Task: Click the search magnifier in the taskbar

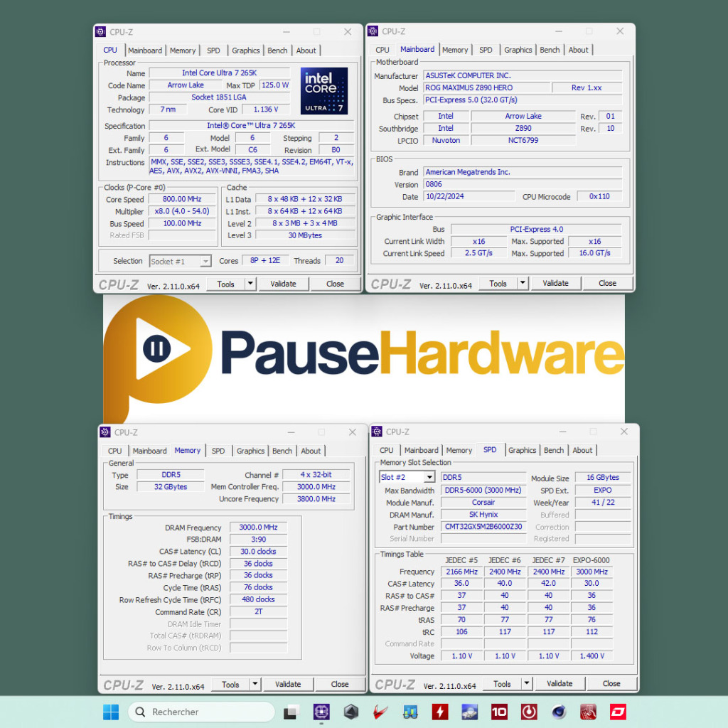Action: 140,712
